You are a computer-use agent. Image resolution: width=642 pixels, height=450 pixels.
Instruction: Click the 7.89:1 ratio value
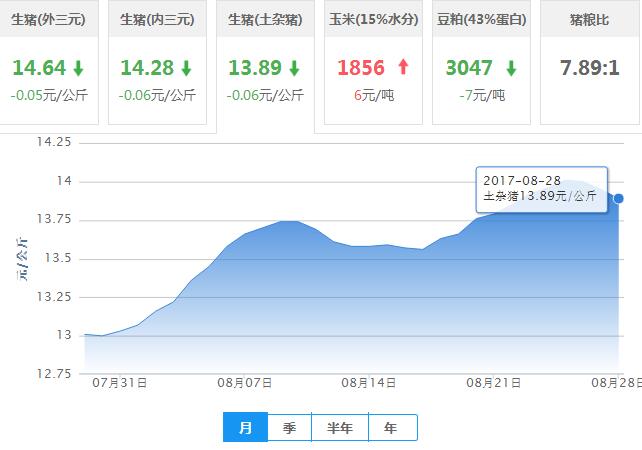click(x=590, y=68)
